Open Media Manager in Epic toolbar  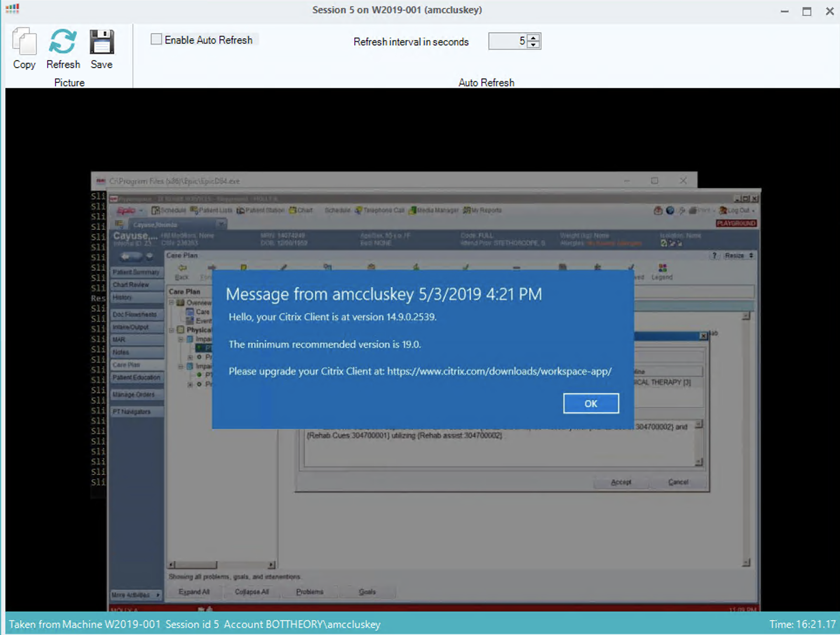click(434, 210)
